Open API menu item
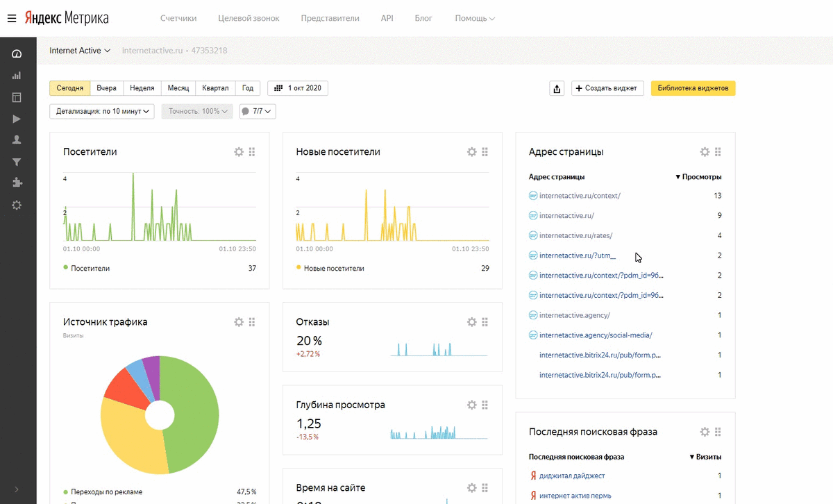 point(387,18)
